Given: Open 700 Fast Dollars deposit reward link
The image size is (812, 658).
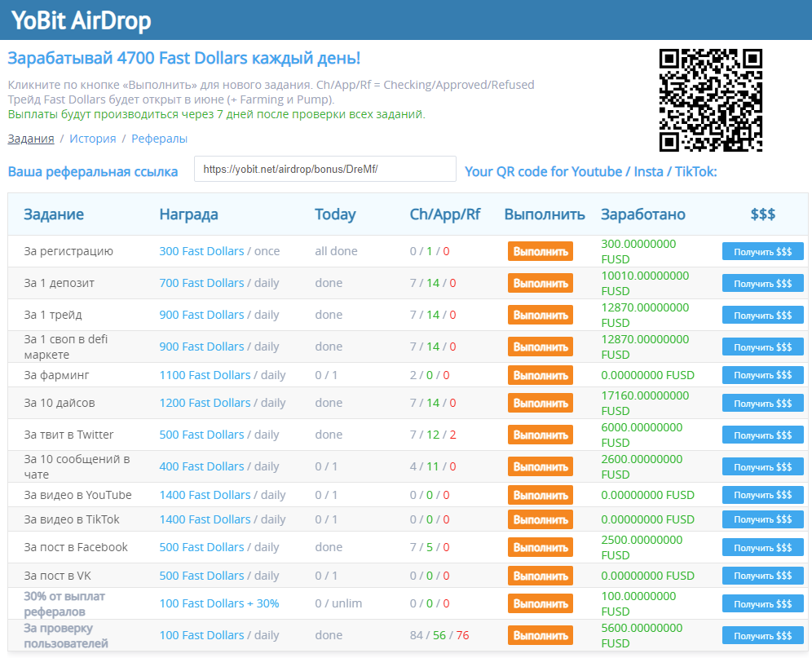Looking at the screenshot, I should tap(201, 282).
